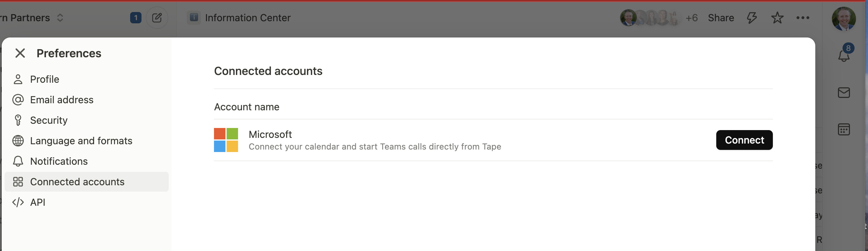This screenshot has width=868, height=251.
Task: Open the calendar icon in right sidebar
Action: (x=844, y=129)
